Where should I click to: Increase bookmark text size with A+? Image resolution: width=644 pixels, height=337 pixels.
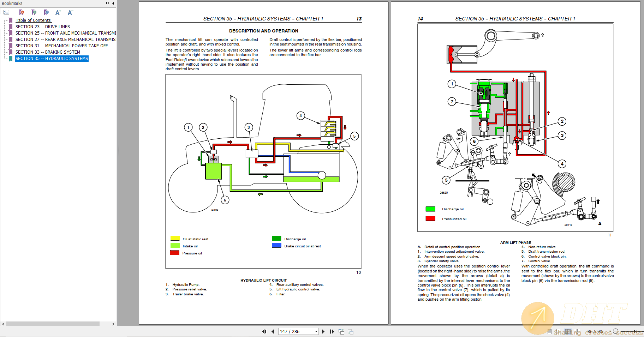tap(58, 12)
